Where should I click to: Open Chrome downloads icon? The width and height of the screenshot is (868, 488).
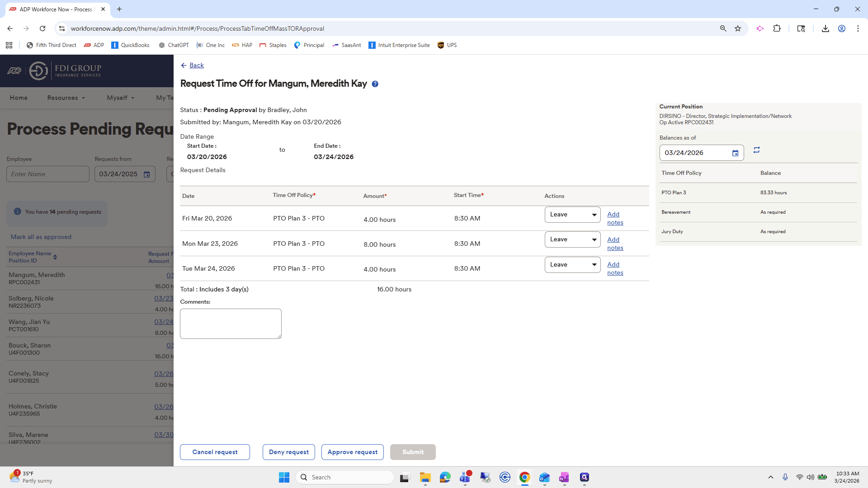(825, 28)
